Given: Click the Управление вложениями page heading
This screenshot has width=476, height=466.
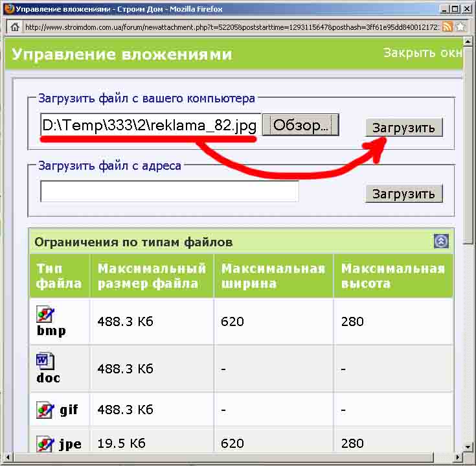Looking at the screenshot, I should (x=122, y=55).
